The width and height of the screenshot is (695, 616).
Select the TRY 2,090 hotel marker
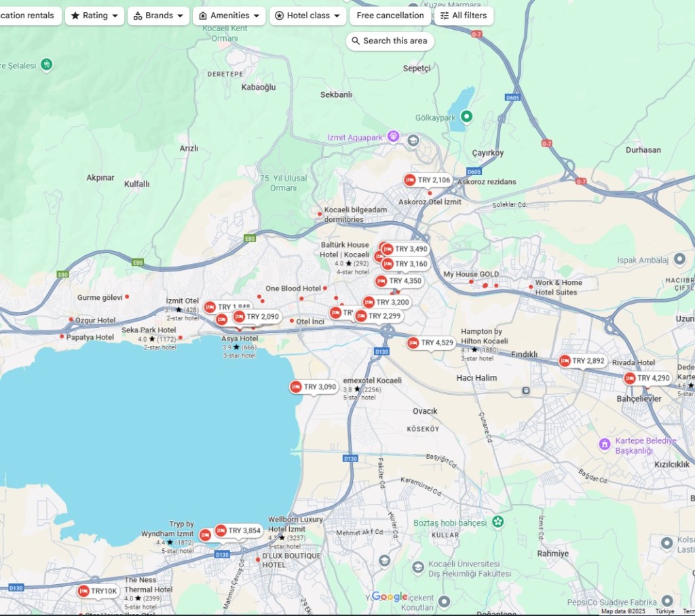pos(257,317)
